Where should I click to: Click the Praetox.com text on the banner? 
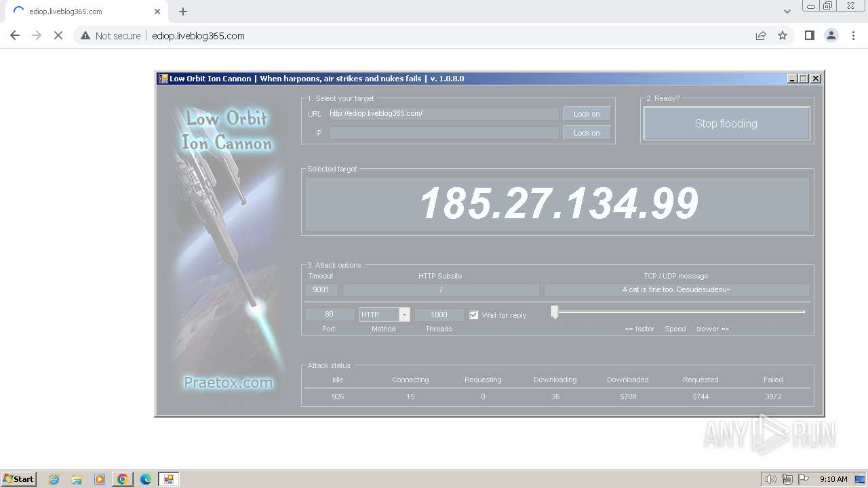pos(229,382)
